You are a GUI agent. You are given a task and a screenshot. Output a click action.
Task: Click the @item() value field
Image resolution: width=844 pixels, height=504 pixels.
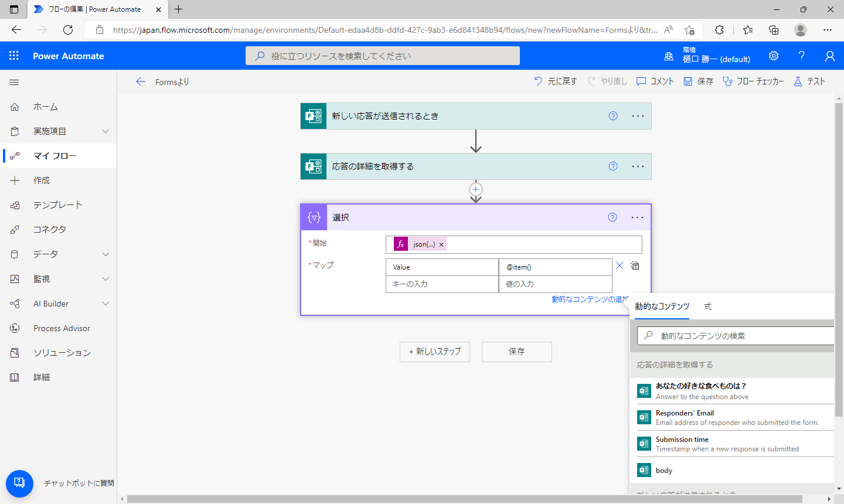click(556, 267)
